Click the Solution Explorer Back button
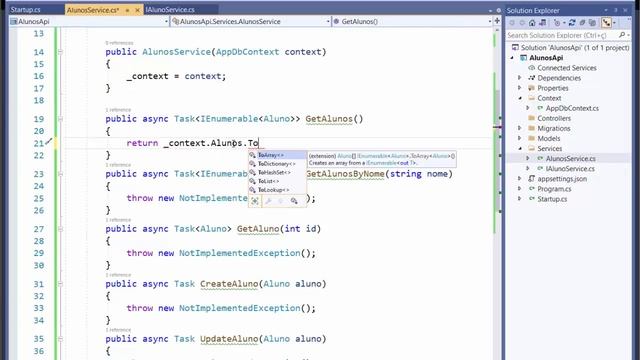The height and width of the screenshot is (360, 640). 512,23
